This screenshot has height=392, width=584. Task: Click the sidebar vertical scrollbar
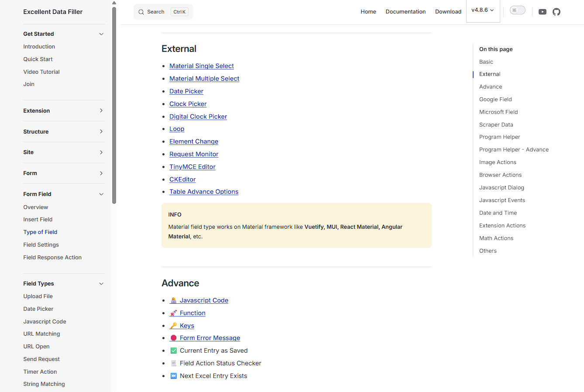114,105
